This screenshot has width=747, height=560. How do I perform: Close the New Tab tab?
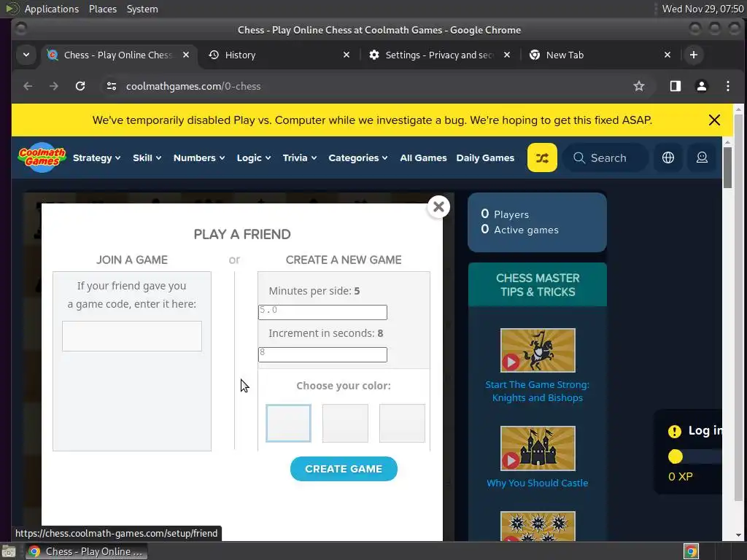click(667, 55)
